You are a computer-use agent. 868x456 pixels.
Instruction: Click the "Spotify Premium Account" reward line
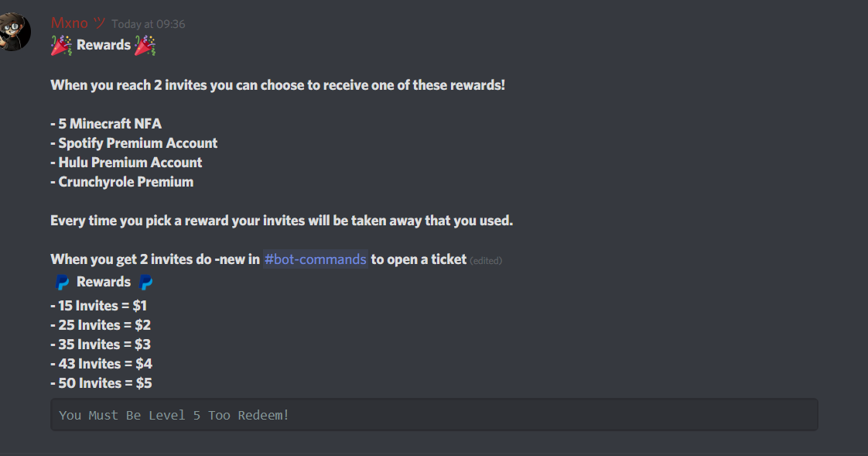(134, 143)
